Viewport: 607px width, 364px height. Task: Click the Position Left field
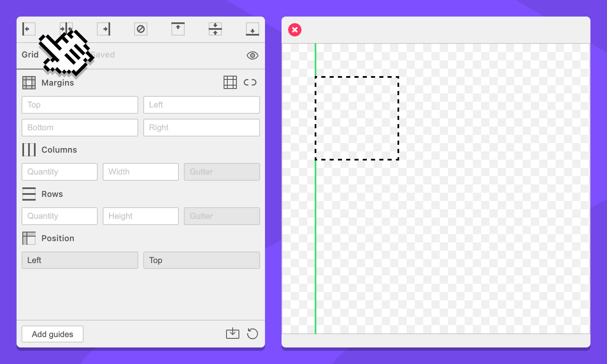pos(80,261)
